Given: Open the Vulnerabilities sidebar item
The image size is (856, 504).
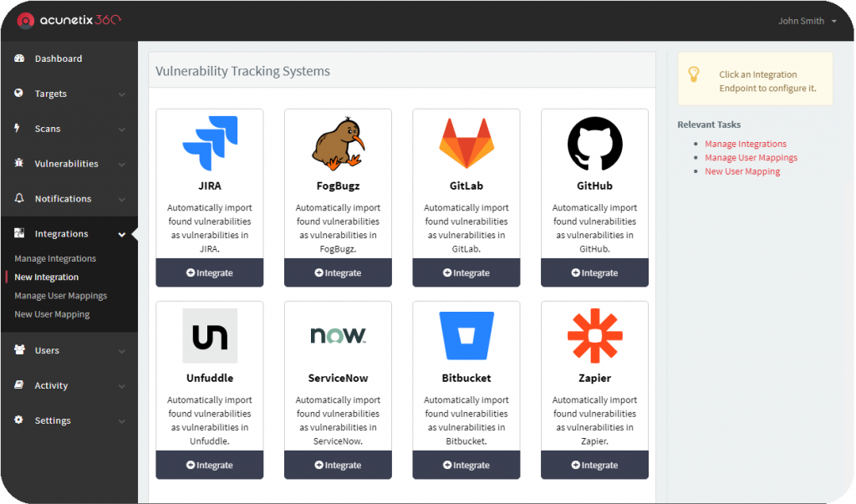Looking at the screenshot, I should (67, 163).
